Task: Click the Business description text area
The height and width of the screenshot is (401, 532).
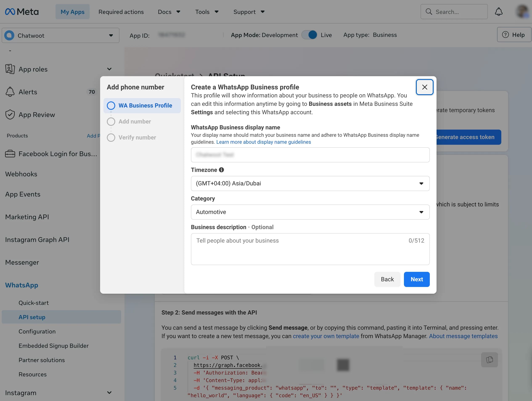Action: point(310,249)
